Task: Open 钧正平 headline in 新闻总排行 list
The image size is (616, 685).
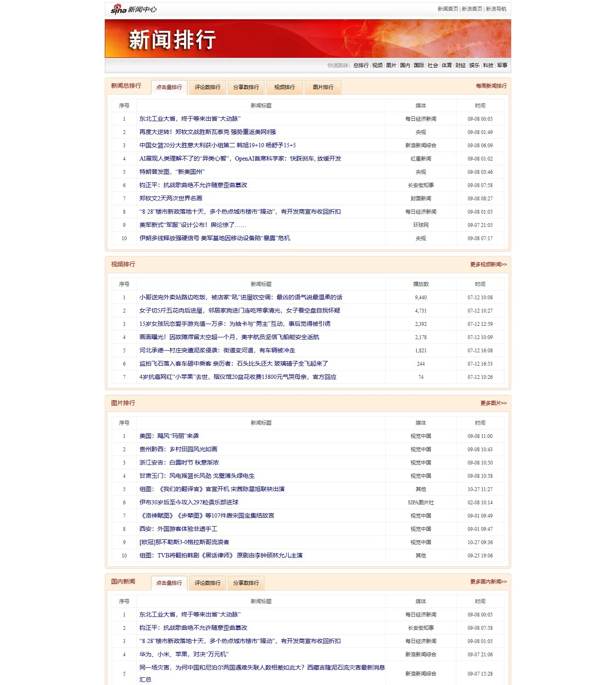Action: (193, 185)
